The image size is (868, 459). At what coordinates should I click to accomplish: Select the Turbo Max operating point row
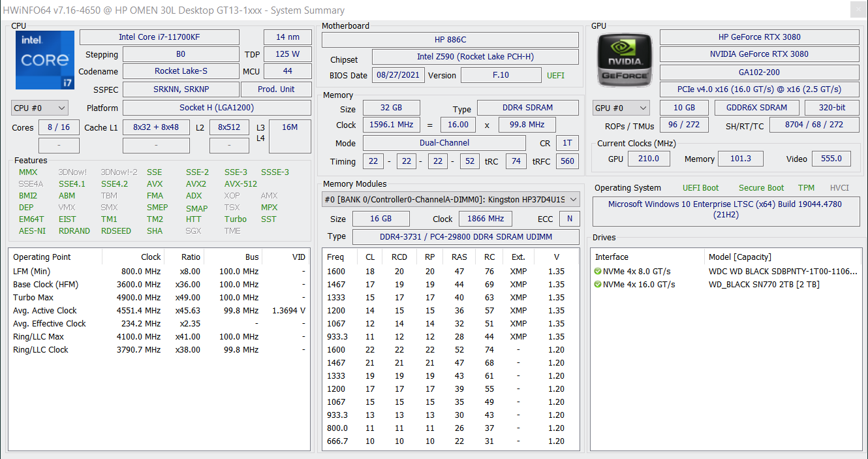click(159, 297)
